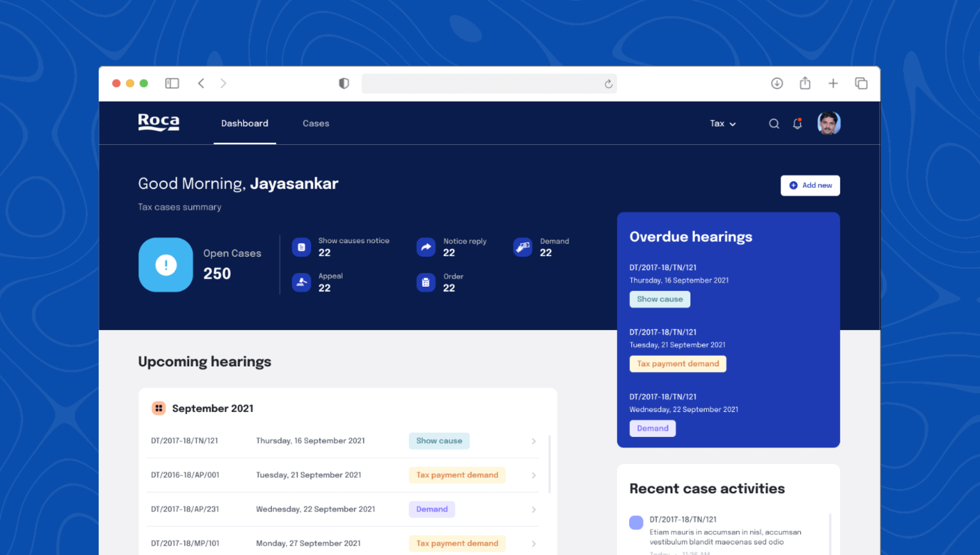980x555 pixels.
Task: Click the search magnifier icon
Action: [x=774, y=124]
